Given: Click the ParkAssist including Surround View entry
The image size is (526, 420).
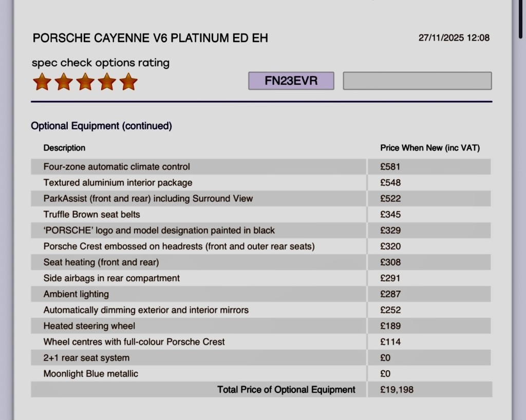Looking at the screenshot, I should (x=148, y=199).
